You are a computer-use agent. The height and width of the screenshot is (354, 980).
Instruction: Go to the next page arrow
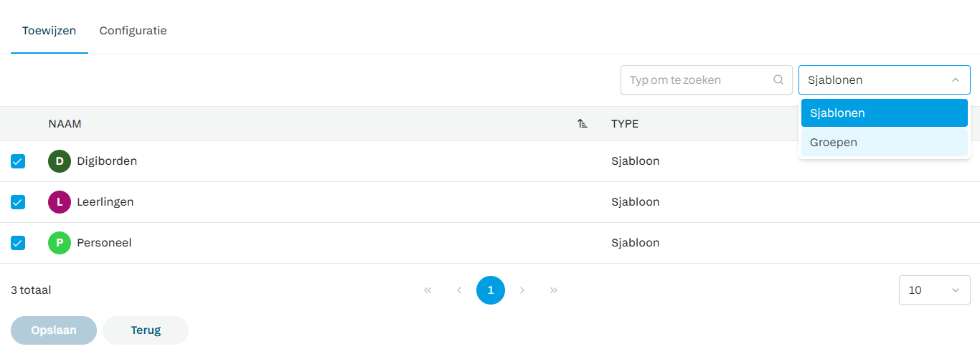click(x=522, y=290)
